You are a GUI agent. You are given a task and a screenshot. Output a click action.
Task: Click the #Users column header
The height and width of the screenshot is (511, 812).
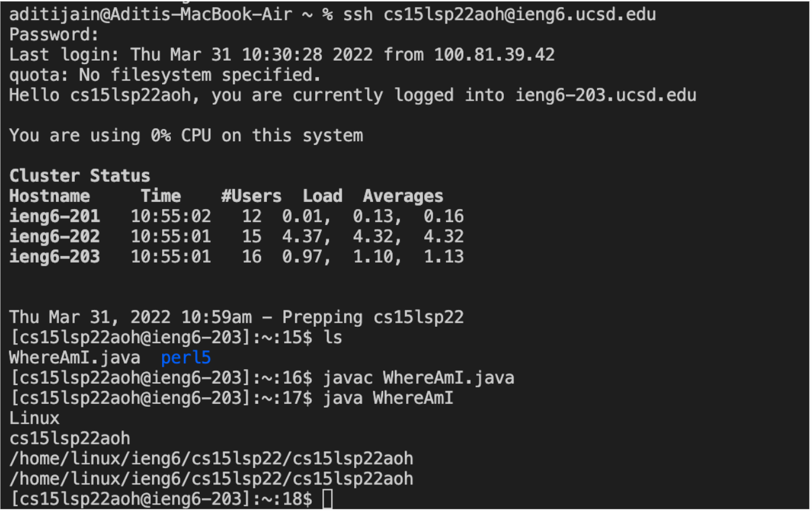point(251,196)
